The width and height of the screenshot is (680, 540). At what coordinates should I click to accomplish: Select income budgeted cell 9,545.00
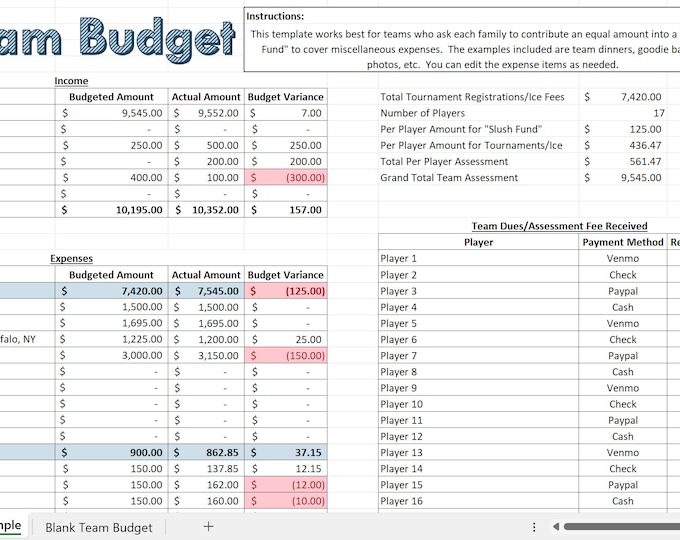(111, 113)
